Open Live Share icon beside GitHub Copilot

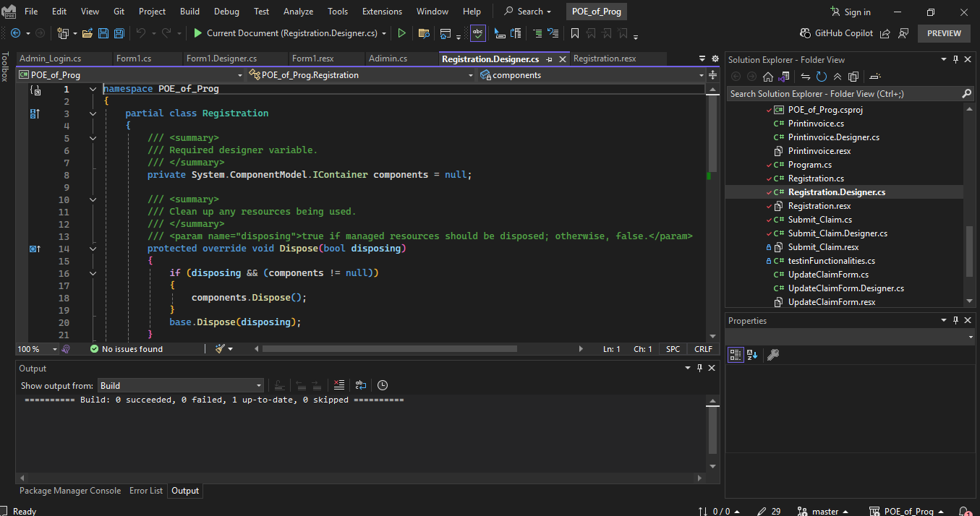[x=887, y=33]
